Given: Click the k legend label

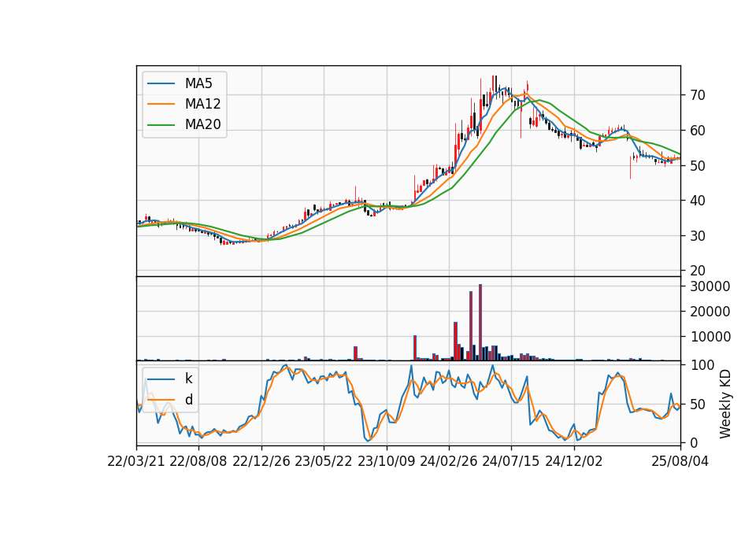Looking at the screenshot, I should coord(188,379).
